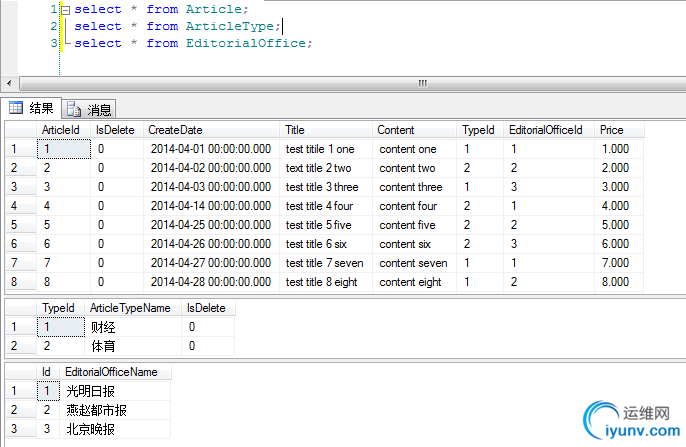Select date cell 2014-04-27 00:00:00.000
This screenshot has width=686, height=447.
(211, 263)
